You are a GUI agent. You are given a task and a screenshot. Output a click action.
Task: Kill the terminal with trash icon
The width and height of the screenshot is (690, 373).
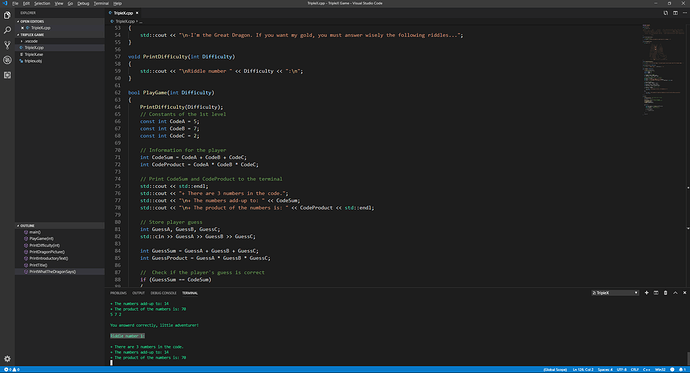coord(665,293)
